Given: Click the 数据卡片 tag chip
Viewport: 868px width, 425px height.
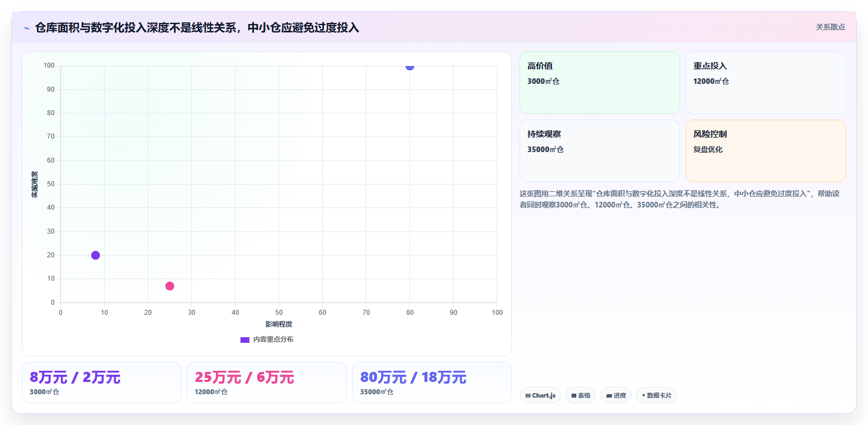Looking at the screenshot, I should 657,395.
